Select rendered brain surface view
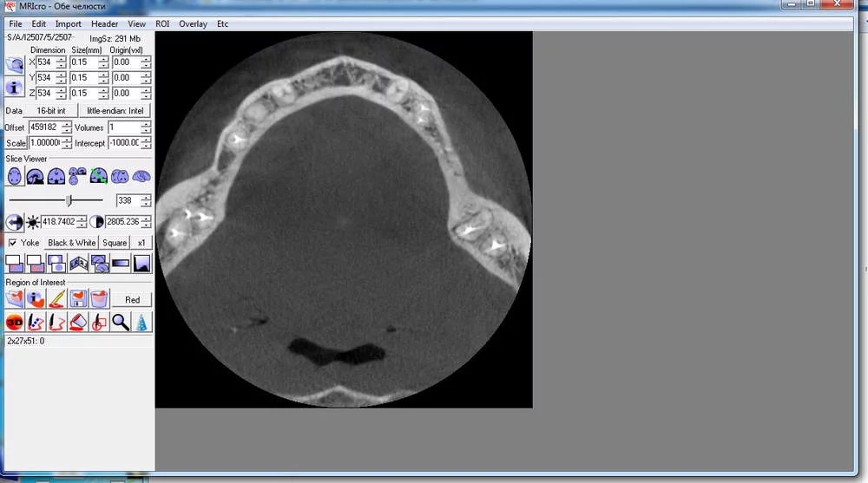The image size is (868, 483). pyautogui.click(x=141, y=177)
